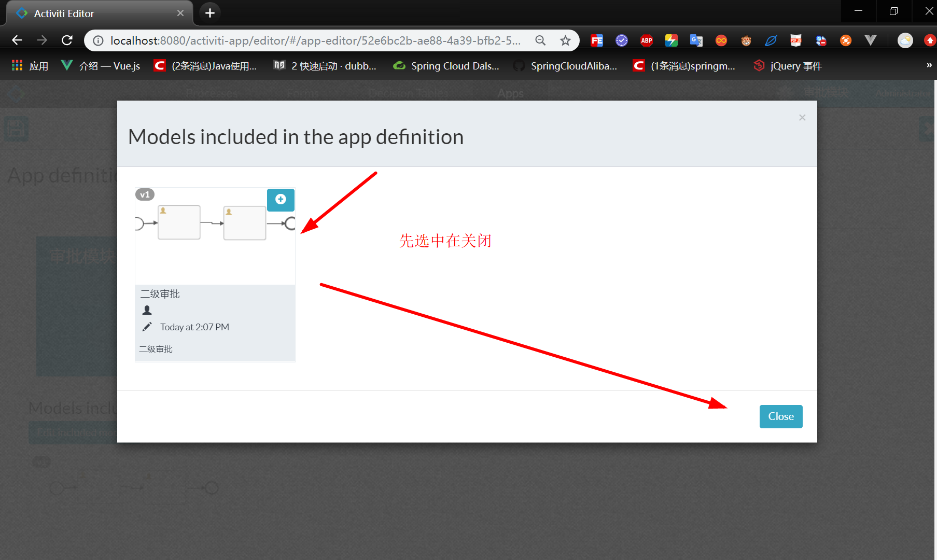Screen dimensions: 937x560
Task: Click the v1 version badge on model
Action: 145,195
